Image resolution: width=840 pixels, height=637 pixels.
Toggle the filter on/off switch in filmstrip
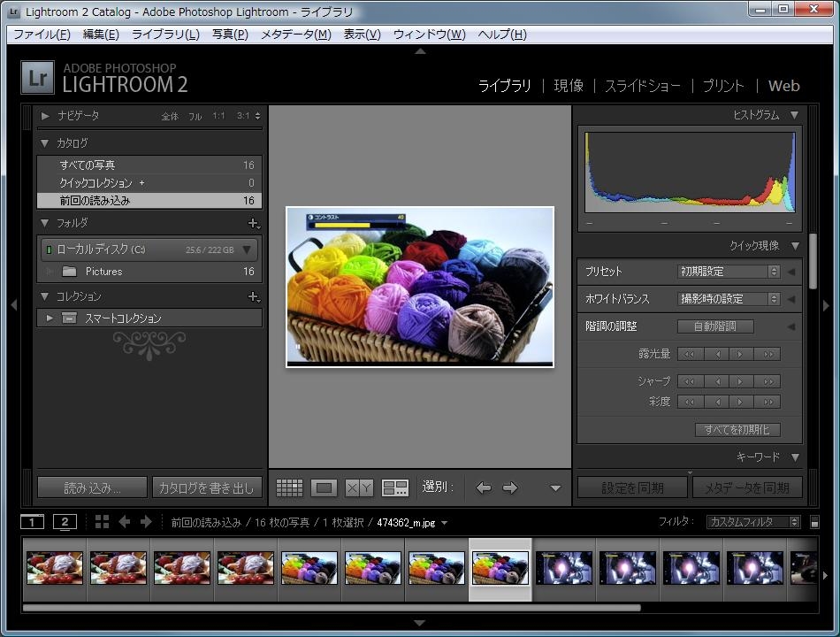[x=814, y=523]
